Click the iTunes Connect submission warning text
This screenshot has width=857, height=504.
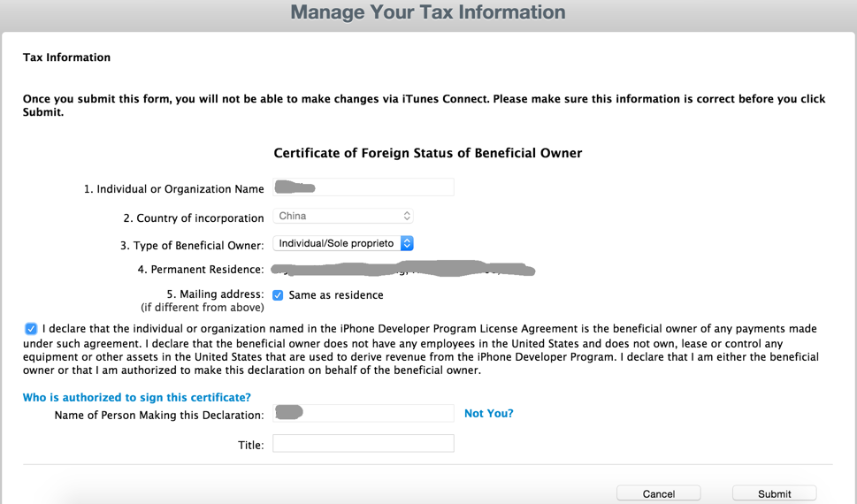425,105
